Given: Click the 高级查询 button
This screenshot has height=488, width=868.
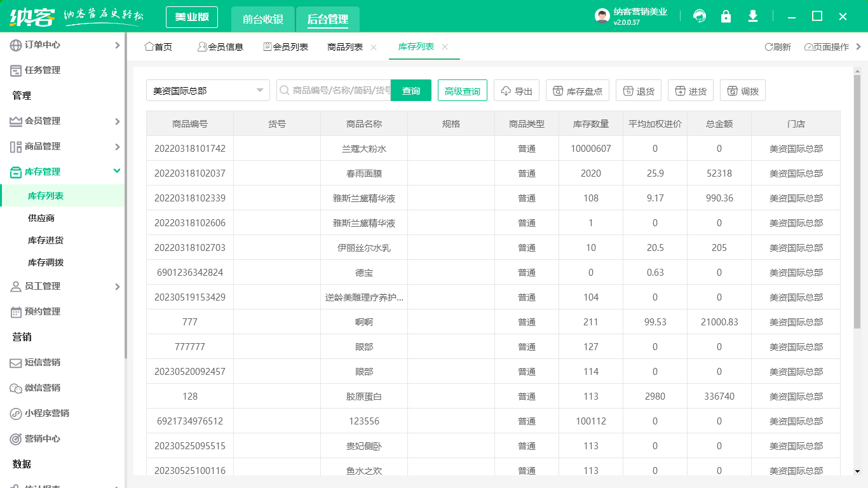Looking at the screenshot, I should (x=462, y=91).
